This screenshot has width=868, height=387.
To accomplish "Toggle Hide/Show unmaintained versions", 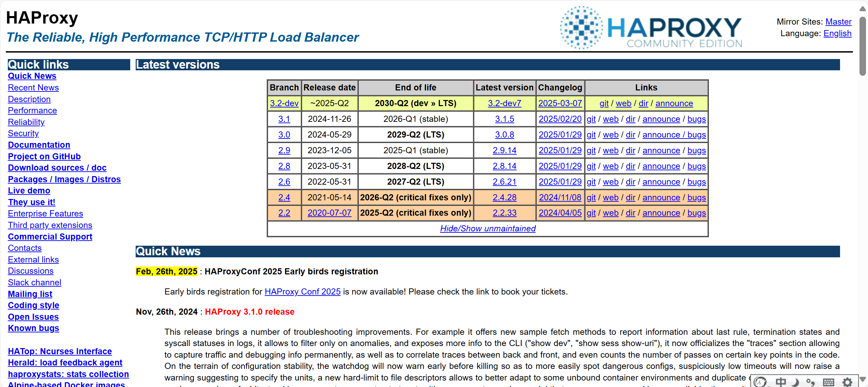I will (488, 229).
